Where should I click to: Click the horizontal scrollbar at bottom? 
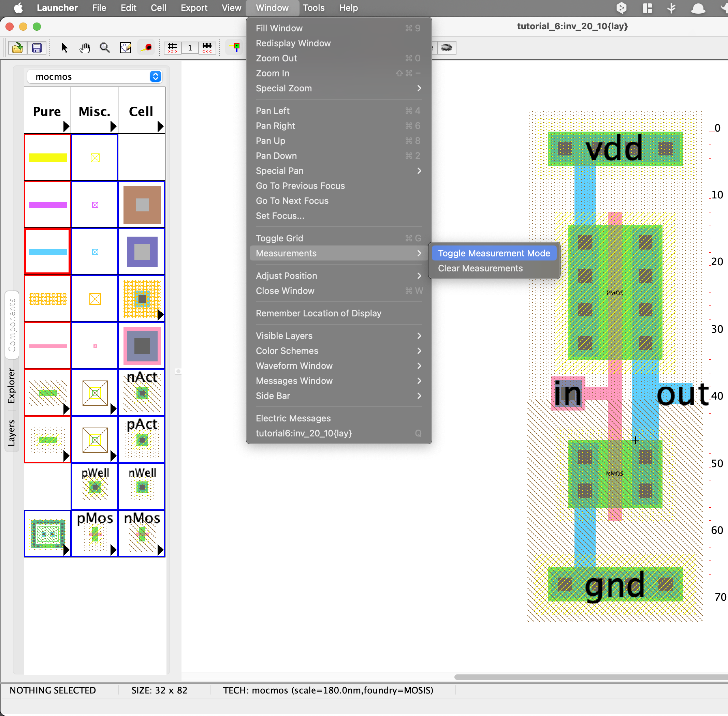tap(590, 677)
